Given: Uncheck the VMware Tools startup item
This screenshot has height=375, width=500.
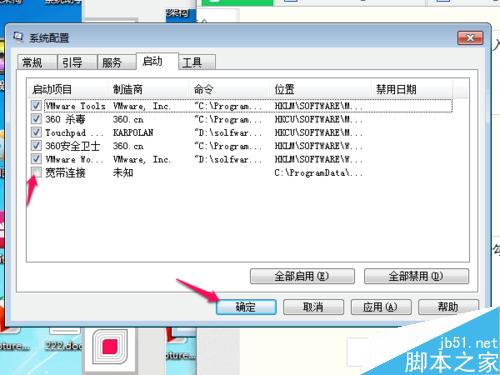Looking at the screenshot, I should 36,106.
